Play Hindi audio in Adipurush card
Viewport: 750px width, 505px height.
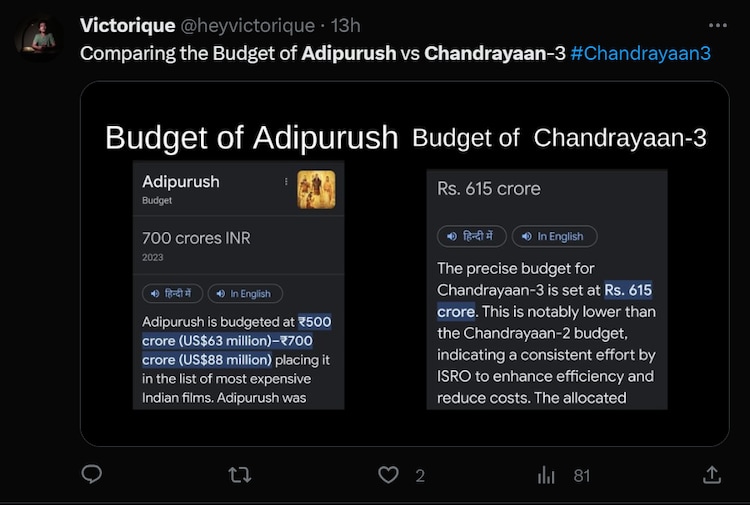pos(172,293)
